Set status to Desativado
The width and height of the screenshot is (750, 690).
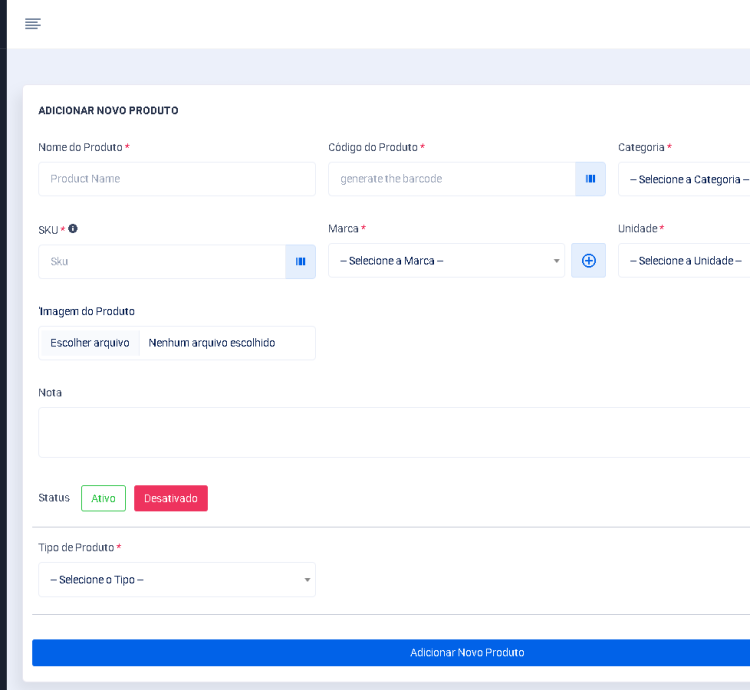click(x=171, y=498)
